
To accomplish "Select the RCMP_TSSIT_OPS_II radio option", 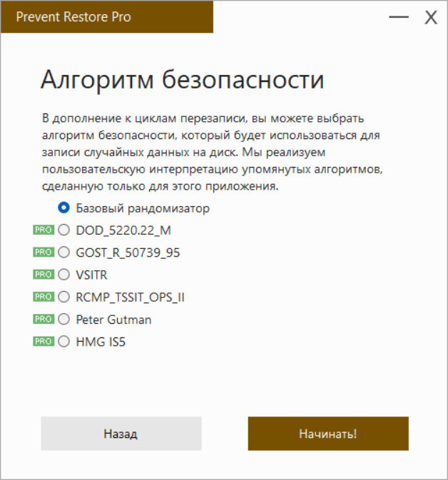I will tap(63, 297).
